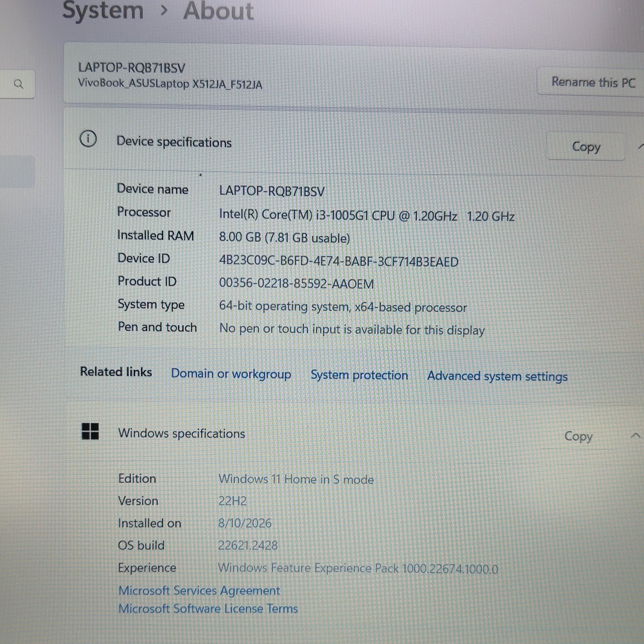
Task: Select Windows Feature Experience Pack text
Action: 358,568
